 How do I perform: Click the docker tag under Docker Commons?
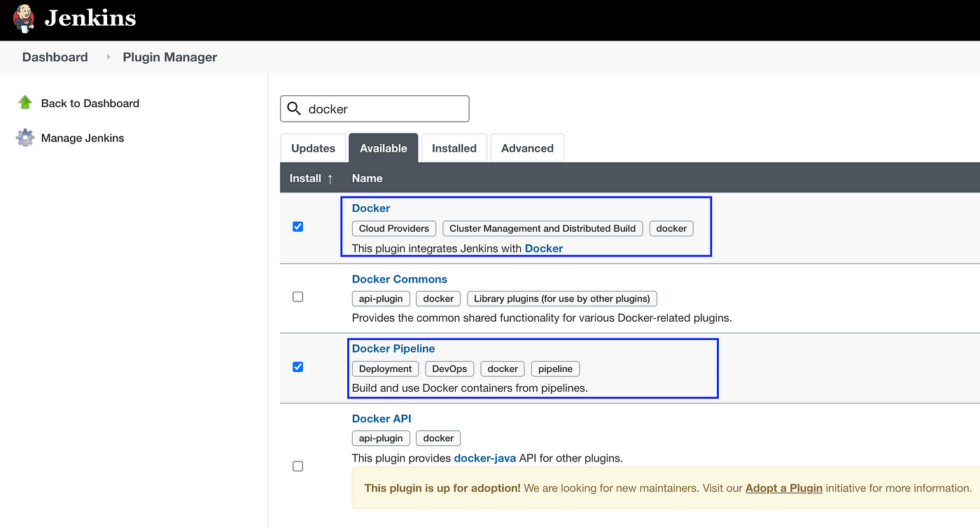(x=438, y=299)
